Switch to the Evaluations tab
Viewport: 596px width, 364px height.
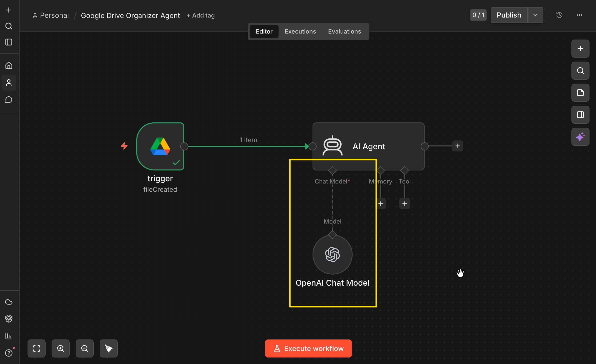pos(345,32)
